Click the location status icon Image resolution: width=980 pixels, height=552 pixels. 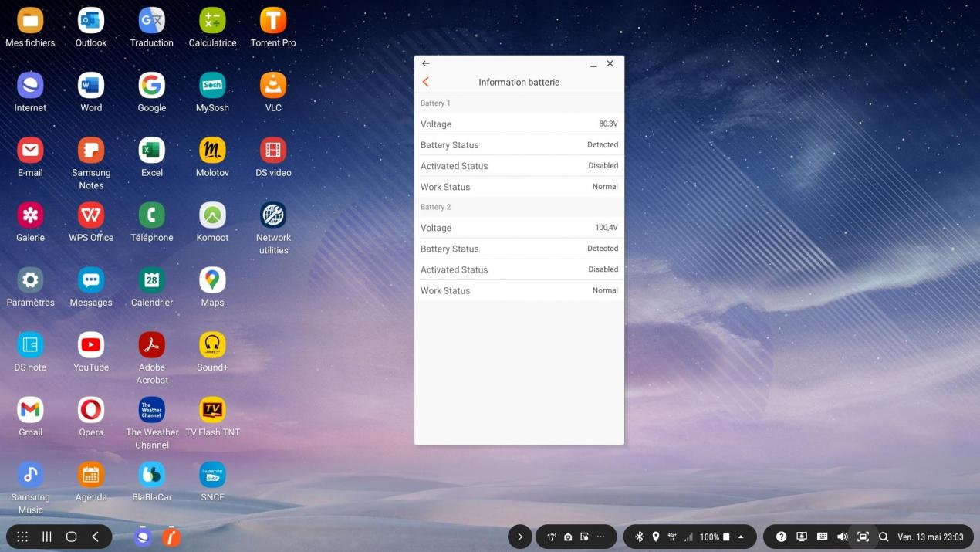[656, 537]
